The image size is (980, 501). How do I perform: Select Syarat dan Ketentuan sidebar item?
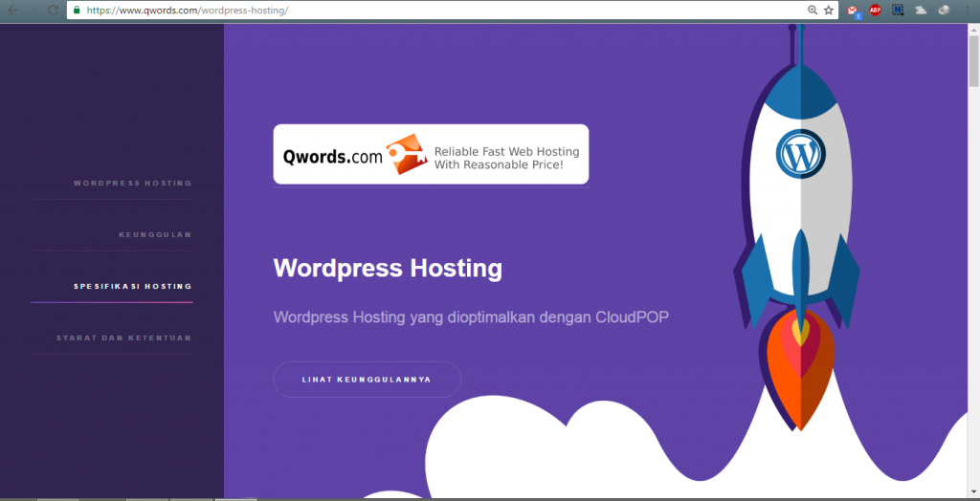[123, 338]
